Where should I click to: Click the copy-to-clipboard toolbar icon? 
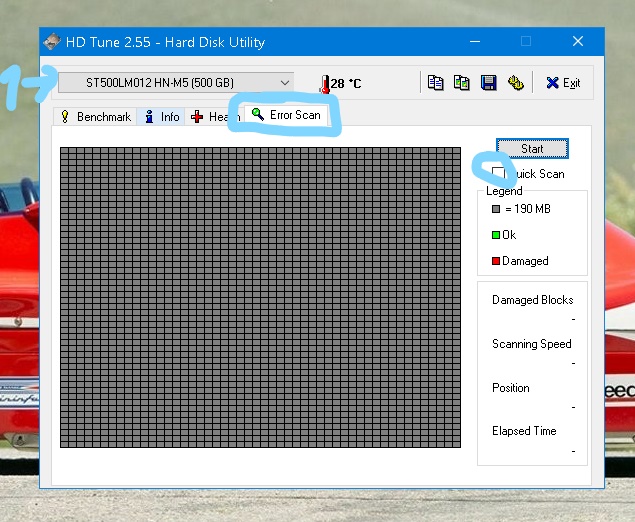435,83
